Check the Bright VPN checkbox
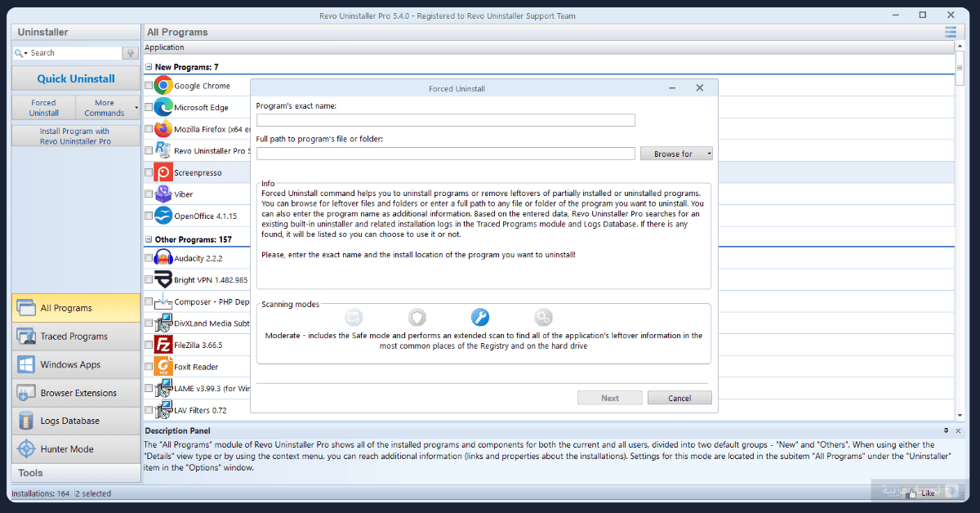 [x=148, y=279]
